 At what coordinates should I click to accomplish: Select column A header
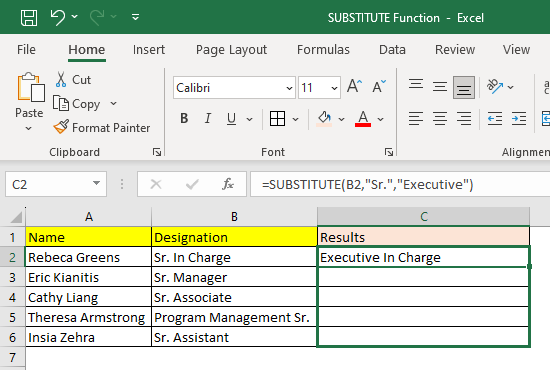click(89, 217)
